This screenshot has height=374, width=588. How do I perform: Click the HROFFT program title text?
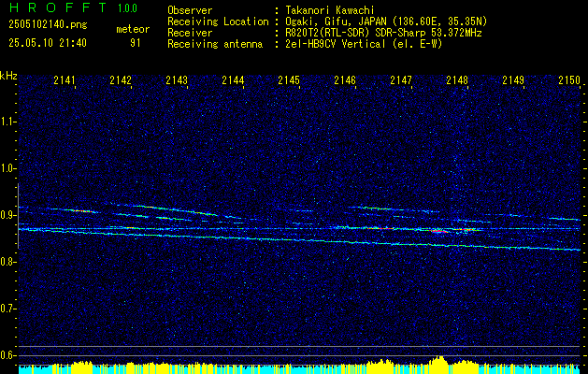click(58, 7)
